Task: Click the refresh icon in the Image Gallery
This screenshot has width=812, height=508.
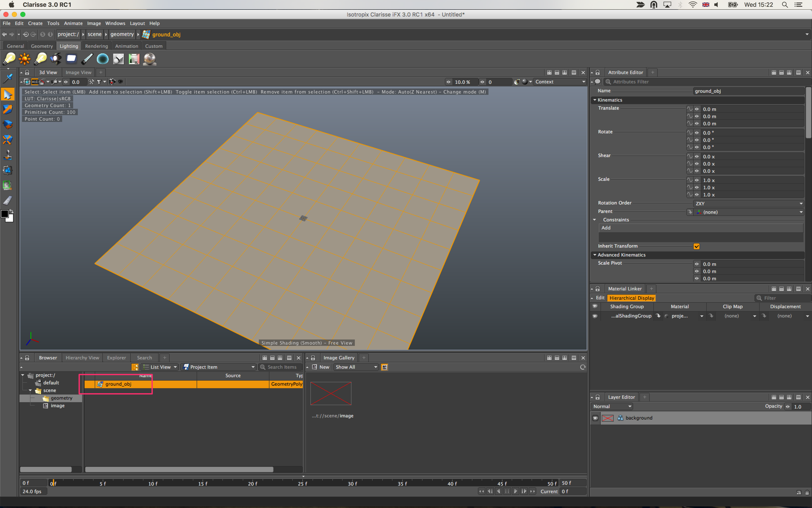Action: (582, 367)
